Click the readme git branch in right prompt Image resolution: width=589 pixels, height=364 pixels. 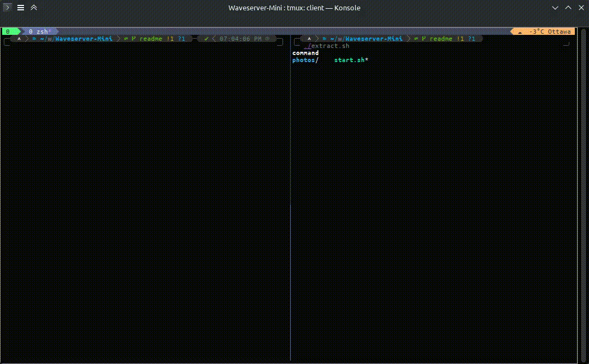pyautogui.click(x=441, y=39)
